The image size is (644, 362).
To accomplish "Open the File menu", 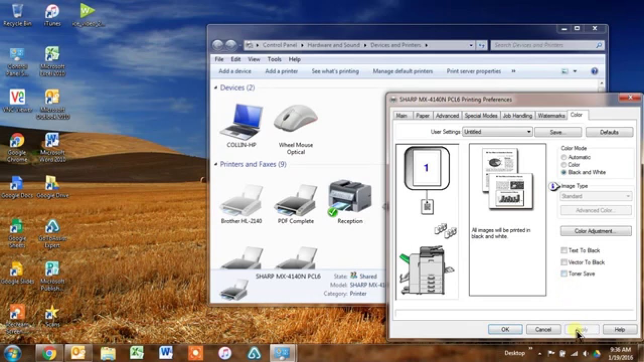I will click(219, 59).
